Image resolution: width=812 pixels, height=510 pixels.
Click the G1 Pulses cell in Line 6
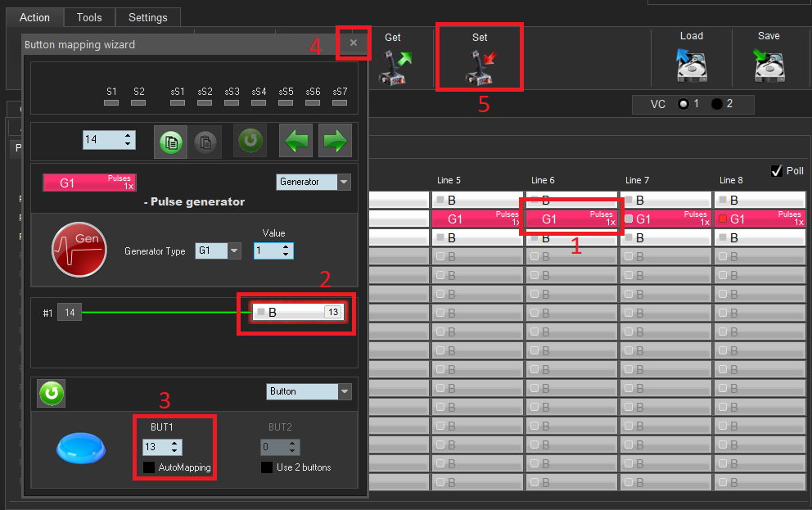pyautogui.click(x=571, y=219)
